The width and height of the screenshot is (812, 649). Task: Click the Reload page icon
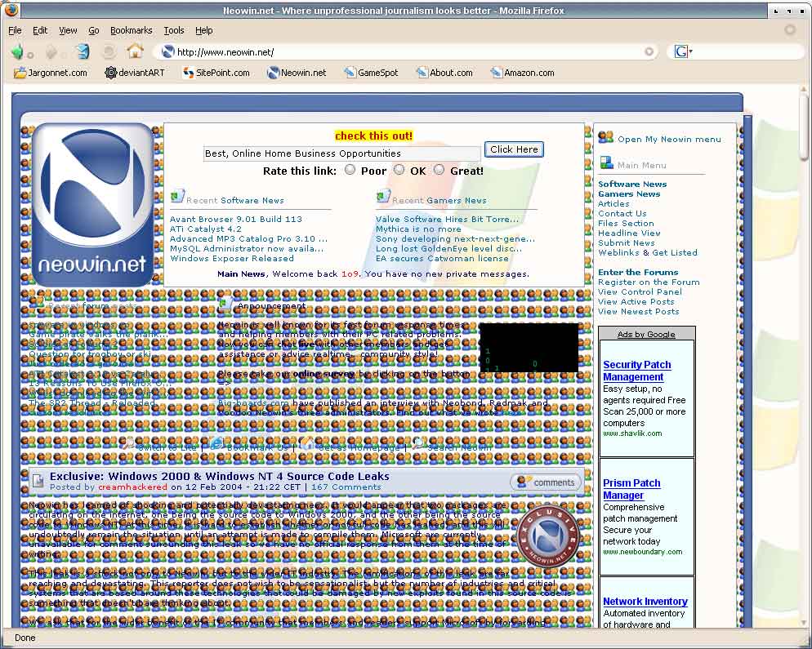(83, 51)
